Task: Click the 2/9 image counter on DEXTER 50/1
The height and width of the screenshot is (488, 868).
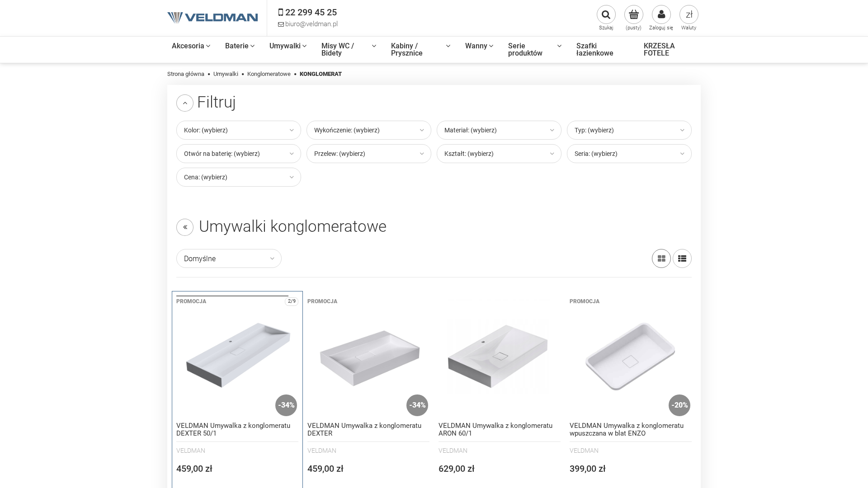Action: [292, 301]
